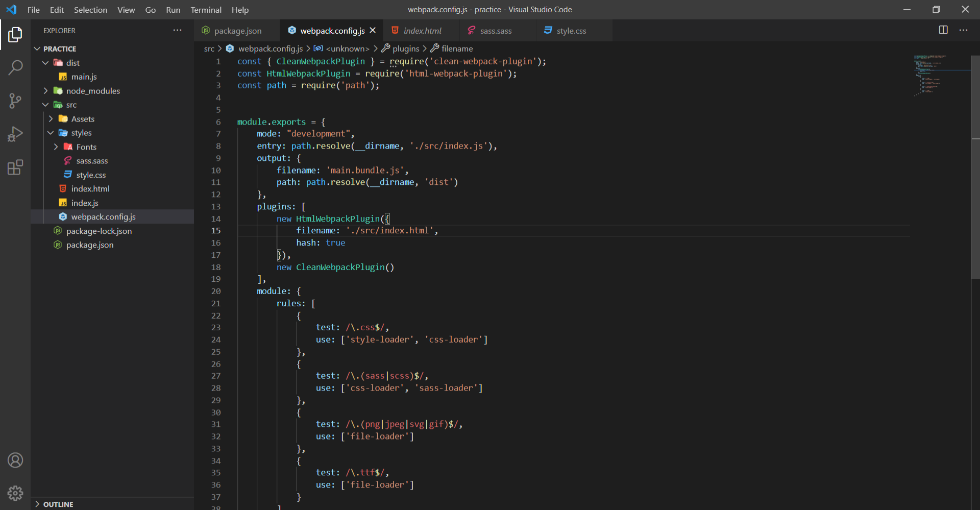The width and height of the screenshot is (980, 510).
Task: Click the webpack.config.js breadcrumb
Action: (x=271, y=48)
